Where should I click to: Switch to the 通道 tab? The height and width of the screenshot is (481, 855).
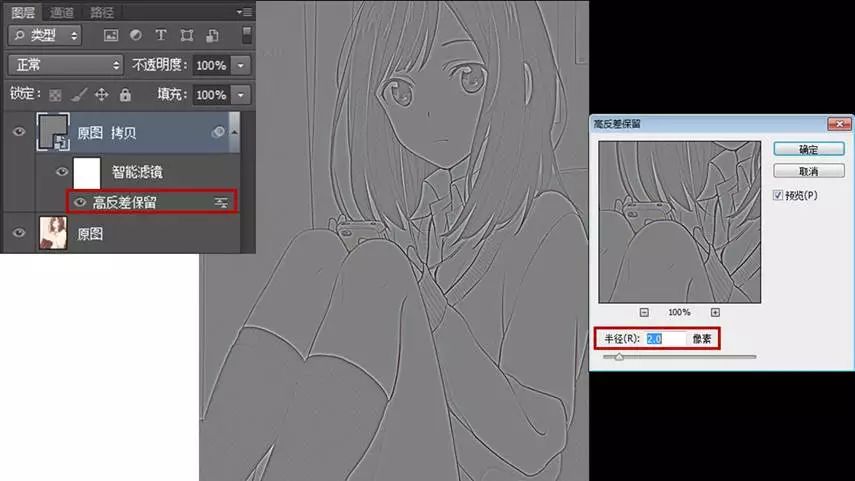[62, 11]
